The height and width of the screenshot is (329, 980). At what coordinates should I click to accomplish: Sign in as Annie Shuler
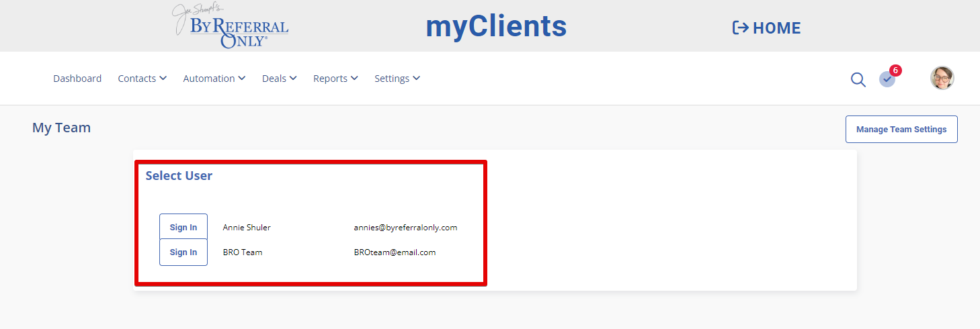tap(183, 227)
